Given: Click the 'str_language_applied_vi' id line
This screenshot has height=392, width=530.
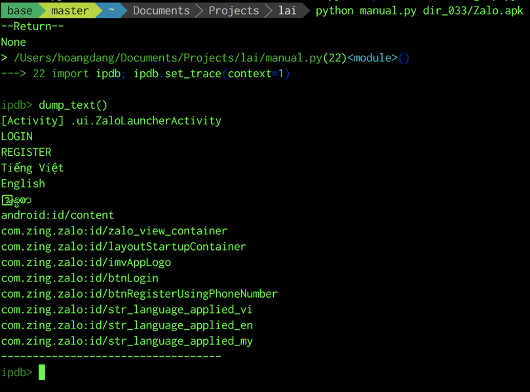Looking at the screenshot, I should (x=127, y=310).
